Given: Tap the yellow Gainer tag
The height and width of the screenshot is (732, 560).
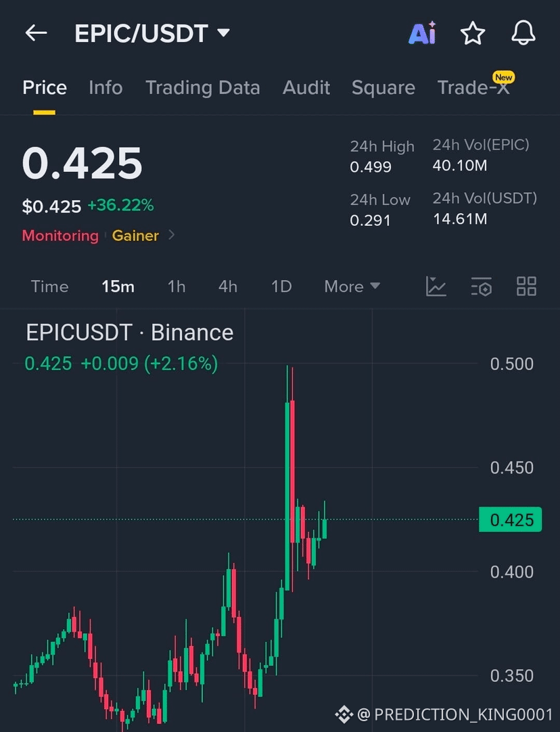Looking at the screenshot, I should [135, 235].
